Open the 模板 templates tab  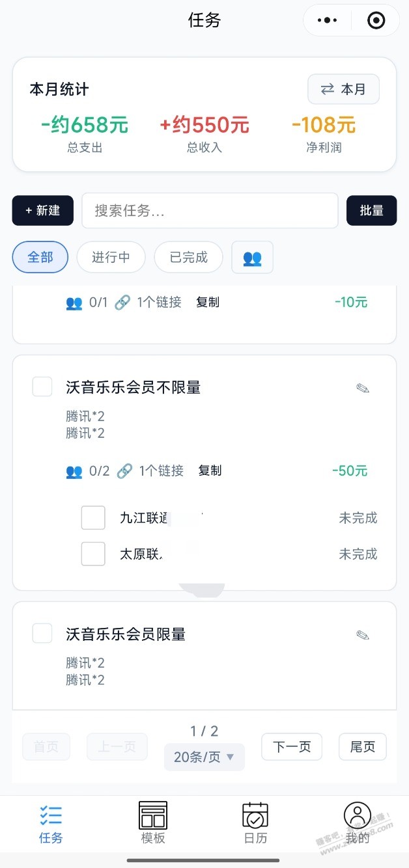[x=153, y=823]
